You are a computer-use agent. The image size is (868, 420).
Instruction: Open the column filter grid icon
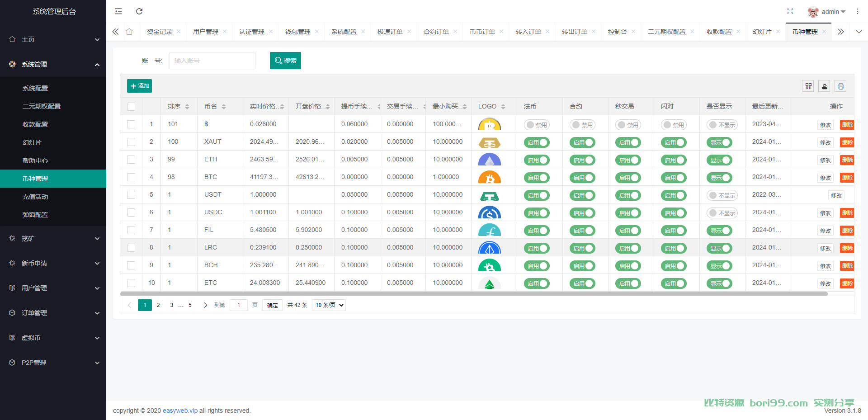tap(809, 86)
